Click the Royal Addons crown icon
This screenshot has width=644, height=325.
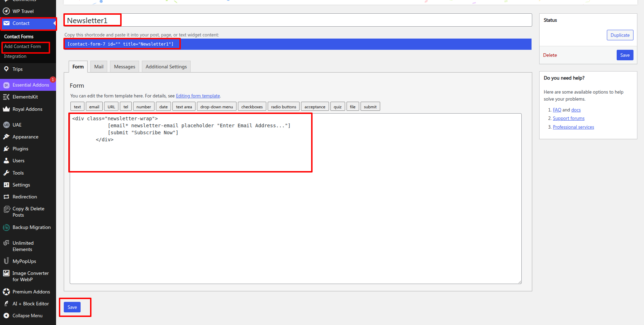(x=6, y=109)
